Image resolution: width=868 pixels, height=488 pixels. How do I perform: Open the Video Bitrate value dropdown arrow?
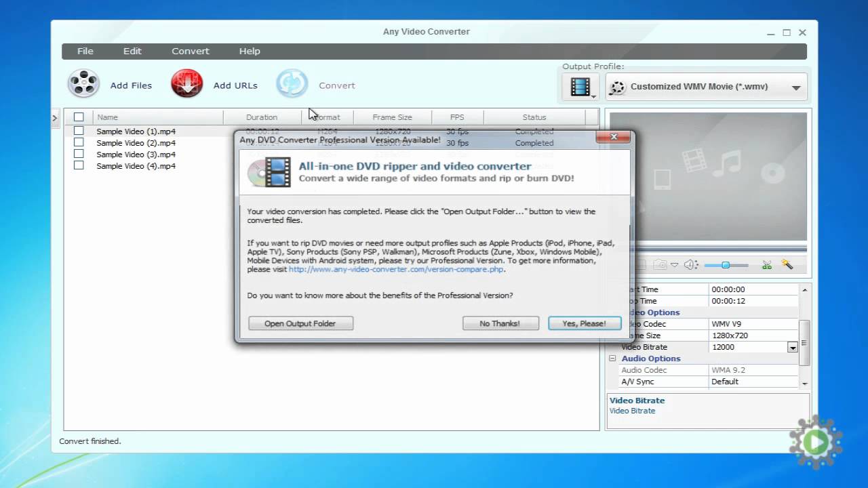coord(792,347)
